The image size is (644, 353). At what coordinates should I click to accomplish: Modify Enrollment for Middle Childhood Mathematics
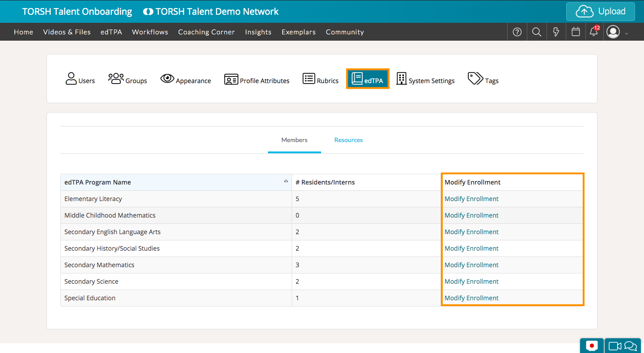(471, 215)
